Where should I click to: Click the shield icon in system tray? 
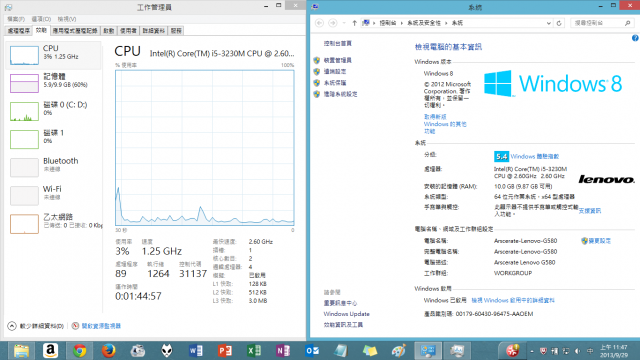(x=543, y=351)
